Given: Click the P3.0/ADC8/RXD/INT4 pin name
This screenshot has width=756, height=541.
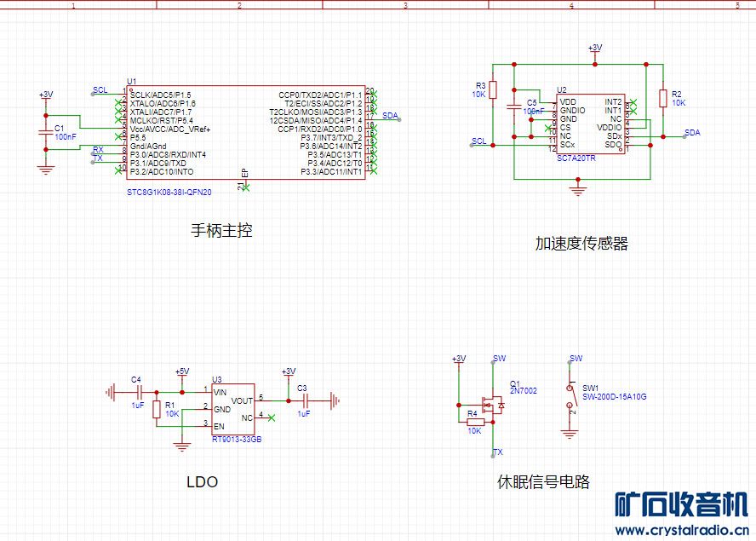Looking at the screenshot, I should tap(168, 155).
